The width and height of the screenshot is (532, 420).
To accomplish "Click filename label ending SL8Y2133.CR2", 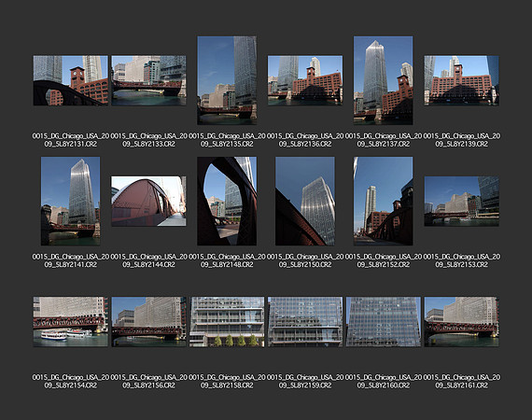I will [148, 140].
